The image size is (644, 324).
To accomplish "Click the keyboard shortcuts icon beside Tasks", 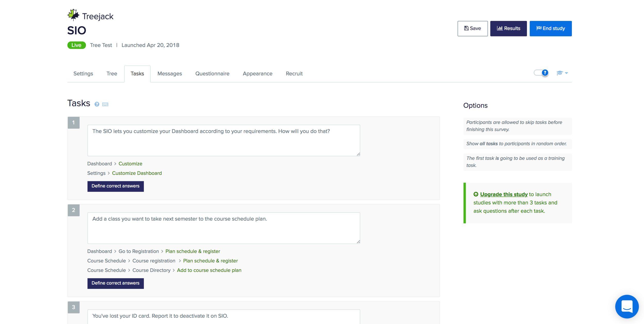I will 105,104.
